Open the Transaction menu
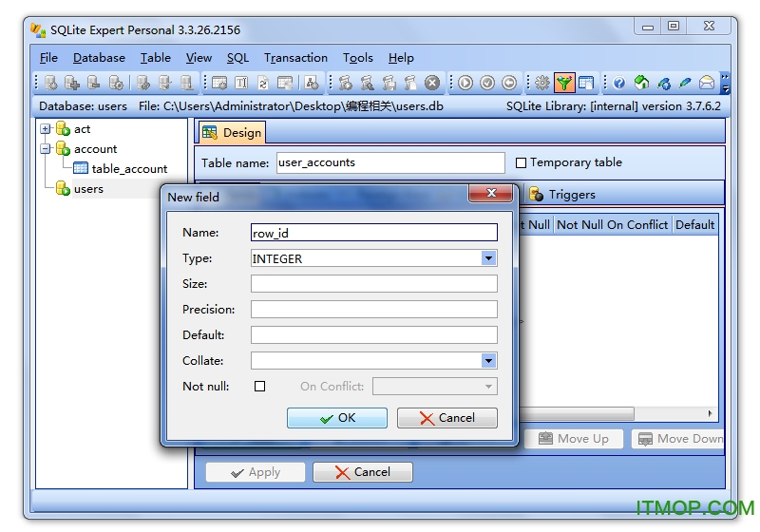 pyautogui.click(x=295, y=58)
